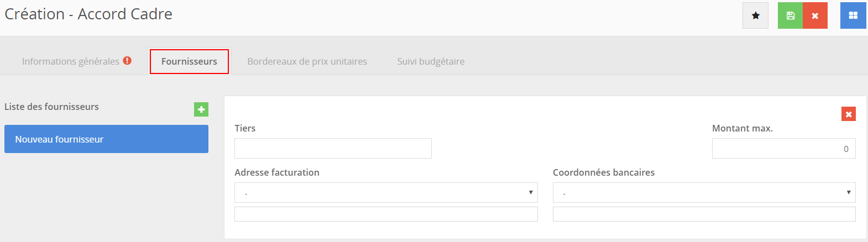Click the red warning icon on Informations générales
Image resolution: width=868 pixels, height=242 pixels.
127,61
